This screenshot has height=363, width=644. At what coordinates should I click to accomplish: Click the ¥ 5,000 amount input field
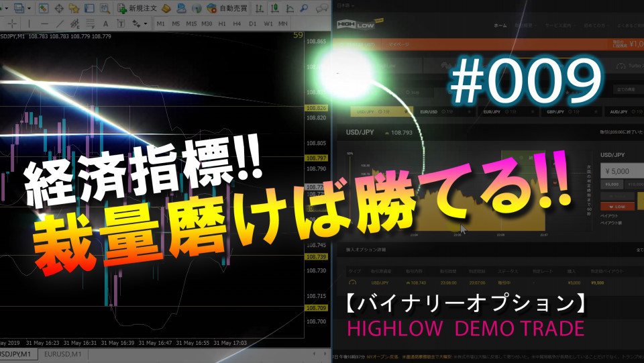[x=622, y=171]
